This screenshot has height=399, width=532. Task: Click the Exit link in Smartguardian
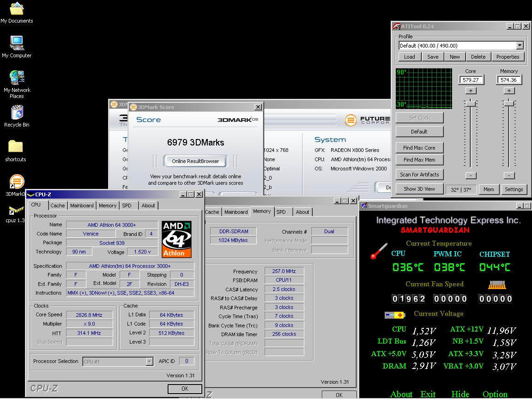tap(428, 394)
